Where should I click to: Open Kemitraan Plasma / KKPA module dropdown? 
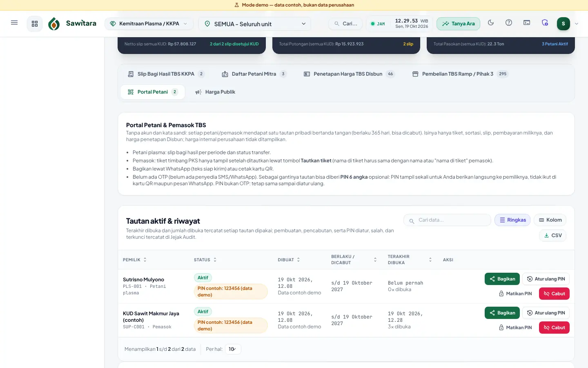point(149,24)
